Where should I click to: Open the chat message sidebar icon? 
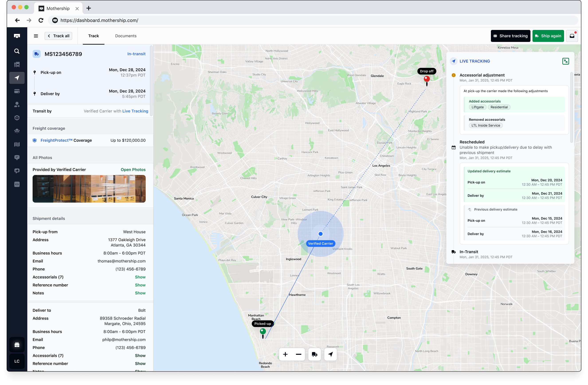[17, 158]
